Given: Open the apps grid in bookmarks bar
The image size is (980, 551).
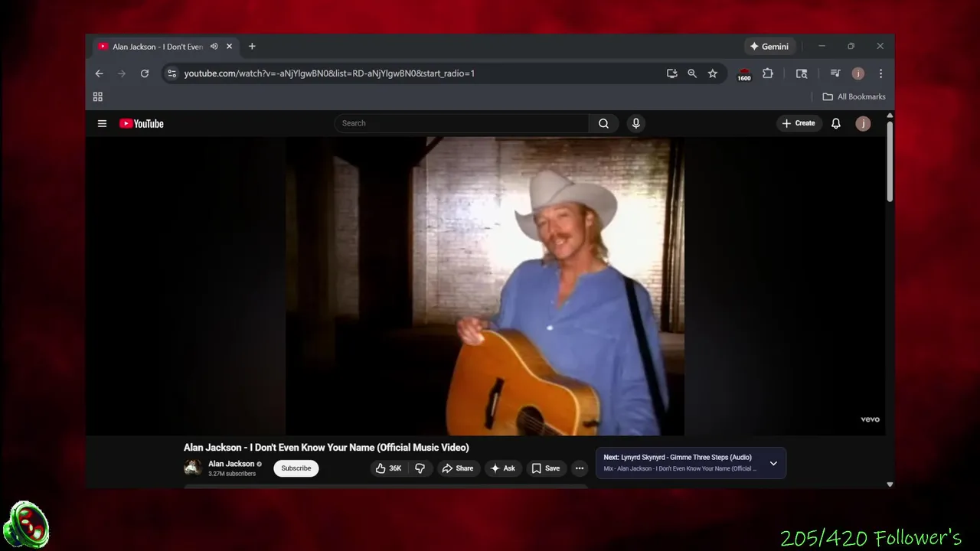Looking at the screenshot, I should pos(98,96).
